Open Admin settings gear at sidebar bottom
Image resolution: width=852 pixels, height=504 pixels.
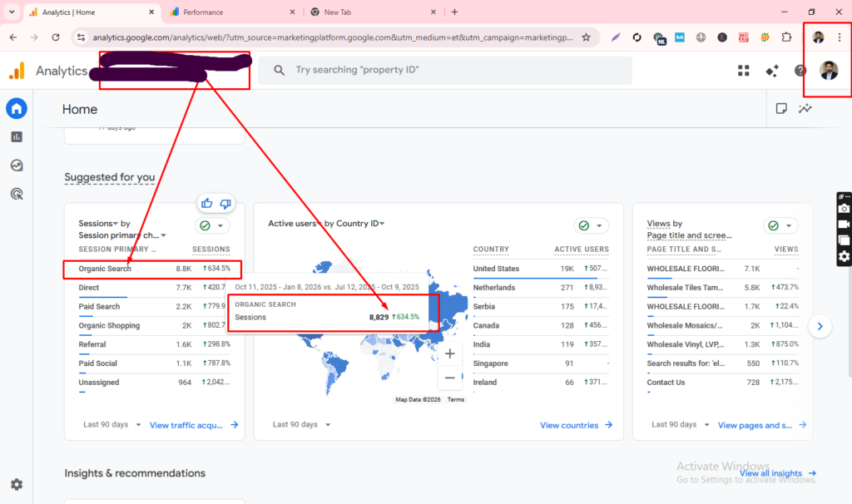[17, 484]
